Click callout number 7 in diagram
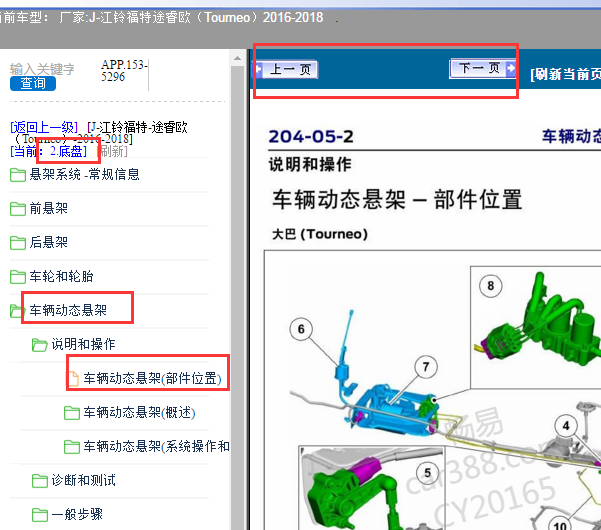Viewport: 601px width, 530px height. 426,367
